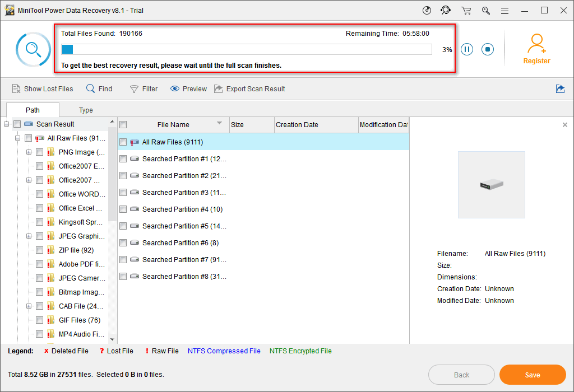
Task: Select JPEG Camera tree item
Action: pyautogui.click(x=82, y=278)
